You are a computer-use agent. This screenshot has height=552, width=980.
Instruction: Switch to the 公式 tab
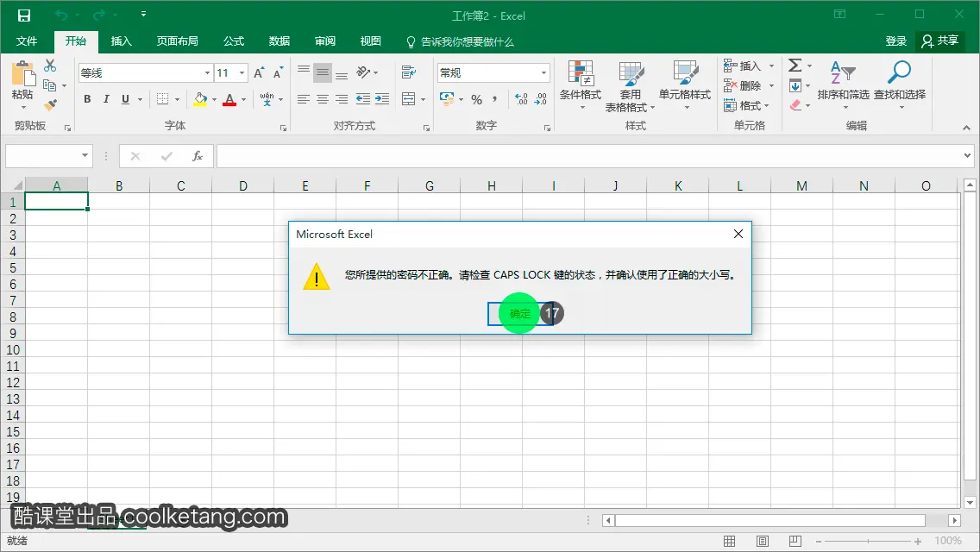pos(234,41)
